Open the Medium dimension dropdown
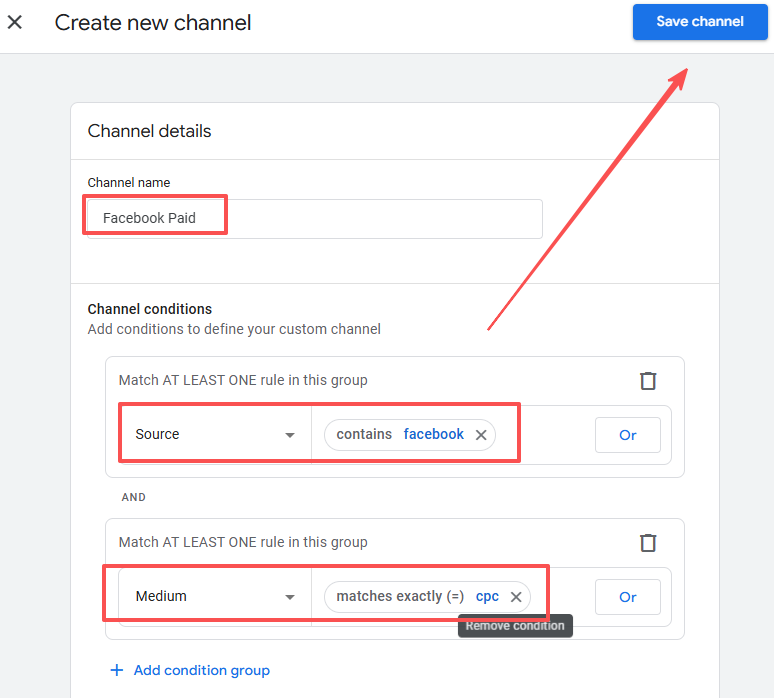This screenshot has height=698, width=774. pos(215,596)
